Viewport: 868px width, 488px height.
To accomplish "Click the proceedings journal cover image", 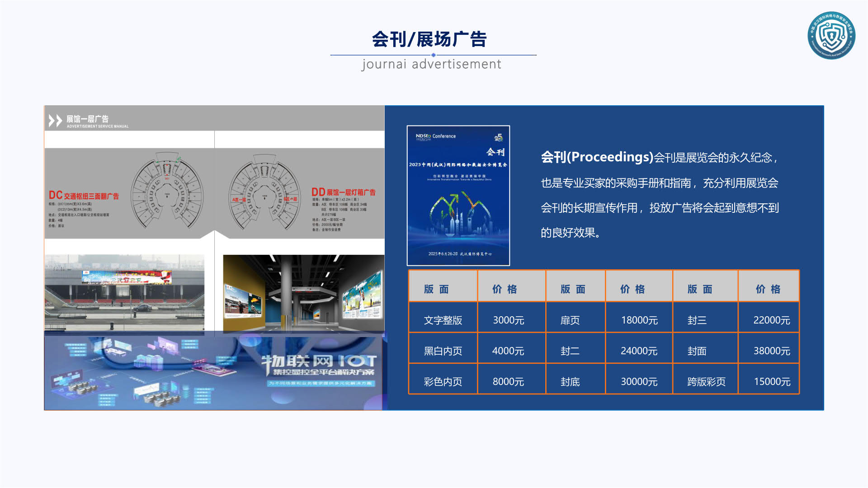I will point(458,195).
